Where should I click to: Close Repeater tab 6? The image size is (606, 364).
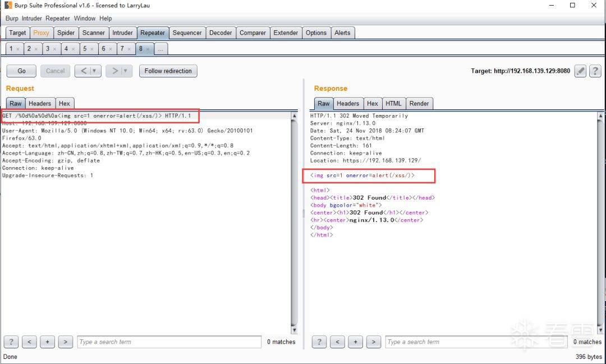[111, 49]
